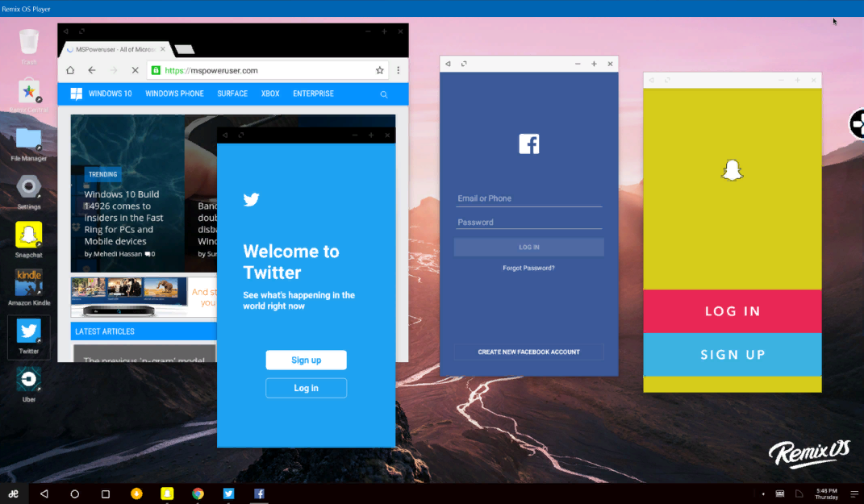
Task: Open the SURFACE site menu
Action: [x=232, y=94]
